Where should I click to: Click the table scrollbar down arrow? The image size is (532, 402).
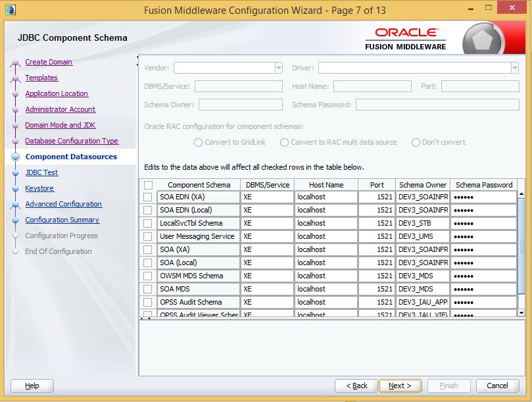[x=521, y=313]
